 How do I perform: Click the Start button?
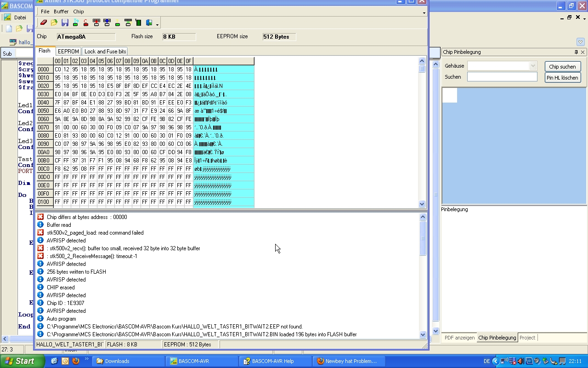[23, 361]
